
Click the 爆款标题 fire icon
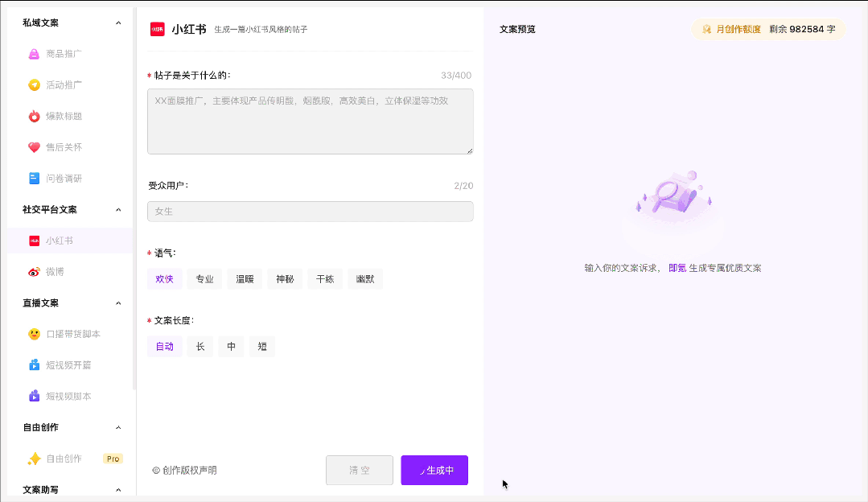pyautogui.click(x=34, y=116)
